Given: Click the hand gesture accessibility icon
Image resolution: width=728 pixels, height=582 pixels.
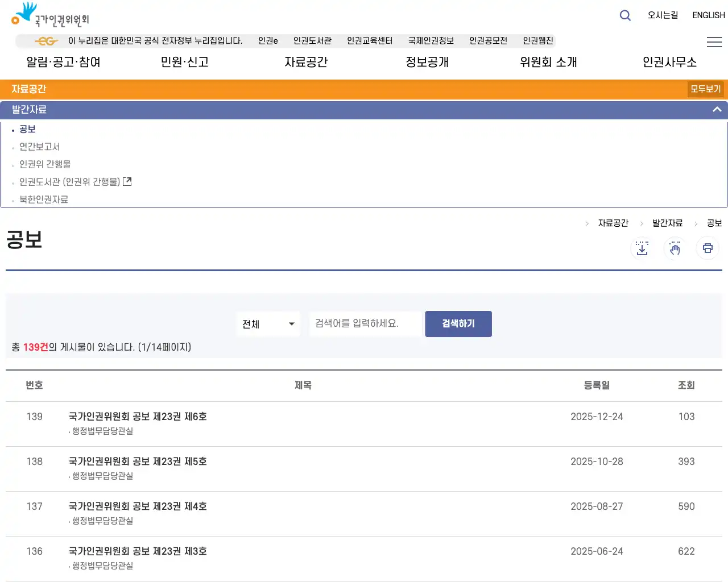Looking at the screenshot, I should (x=675, y=248).
